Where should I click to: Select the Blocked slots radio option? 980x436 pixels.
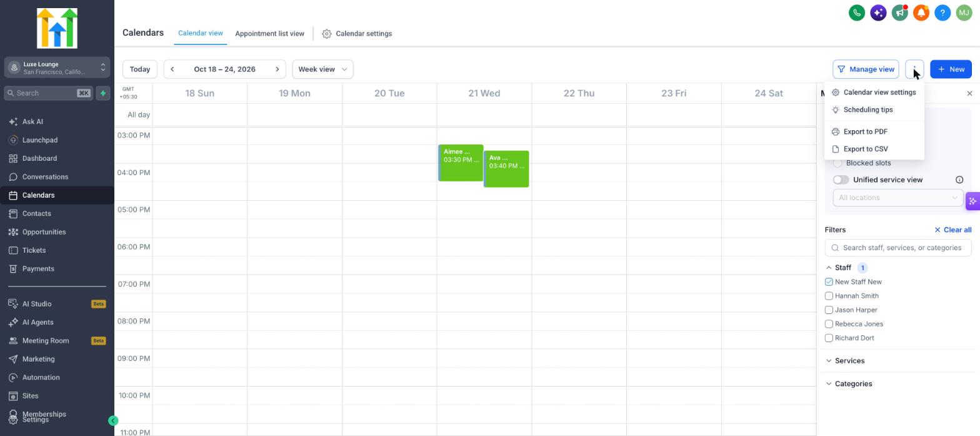point(837,163)
